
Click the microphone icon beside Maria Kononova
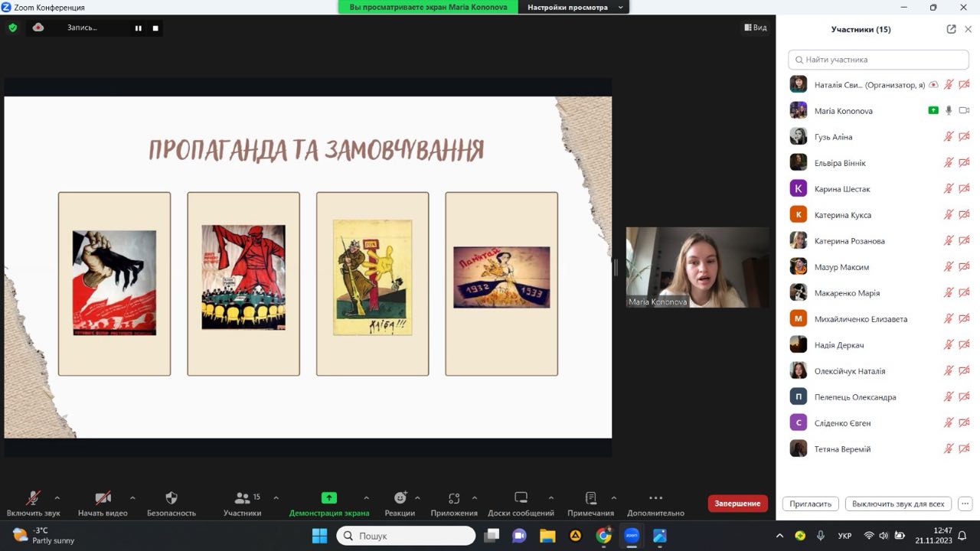[x=949, y=111]
